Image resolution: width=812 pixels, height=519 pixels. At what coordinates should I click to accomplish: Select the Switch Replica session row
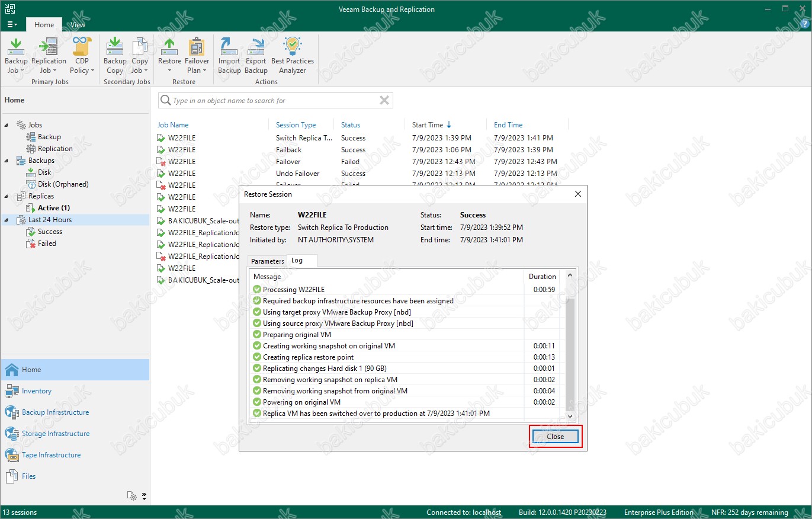pos(362,138)
